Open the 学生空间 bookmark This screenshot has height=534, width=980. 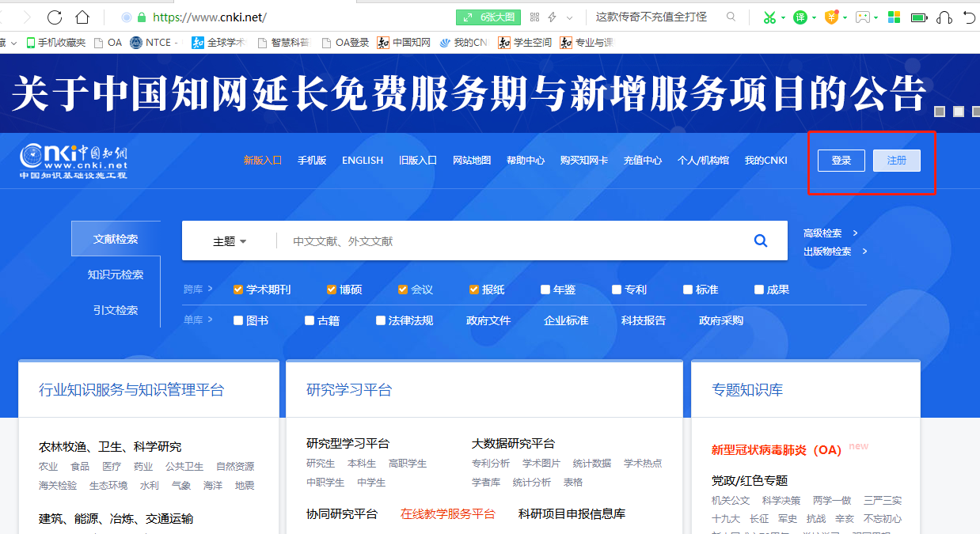click(525, 43)
